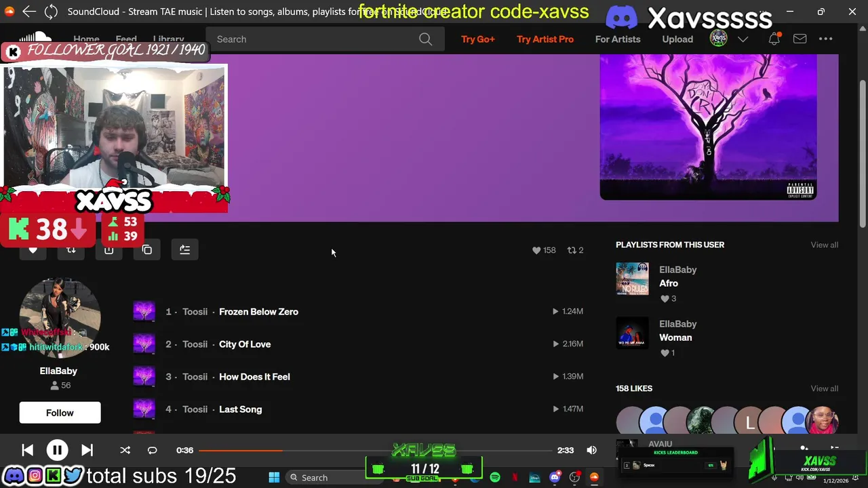Click the 1.47M plays count
Viewport: 868px width, 488px height.
coord(568,409)
